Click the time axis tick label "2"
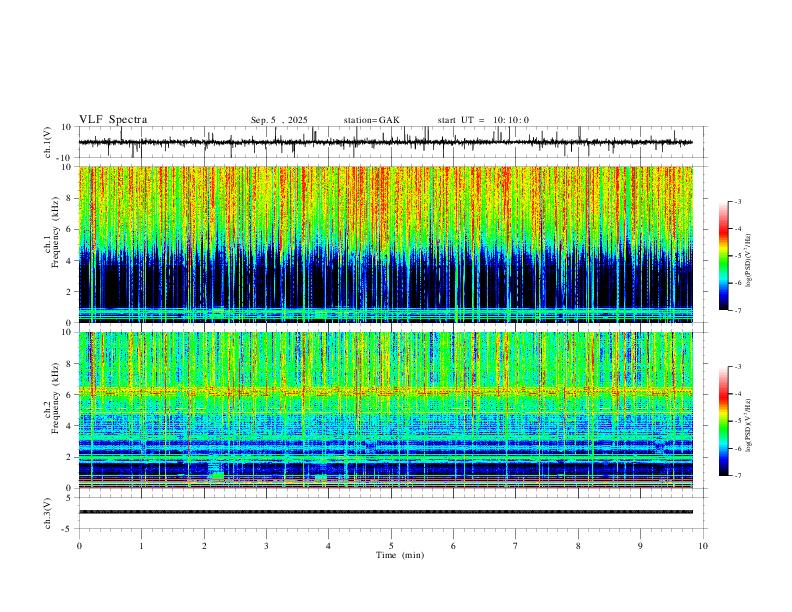The height and width of the screenshot is (612, 792). (204, 546)
